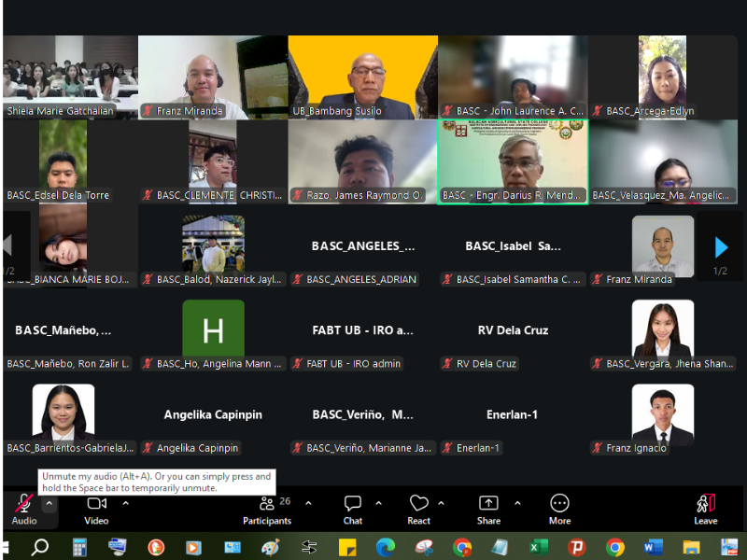Click the label 'BASC_Veriño, Marianne Ja...'
This screenshot has height=560, width=747.
[369, 448]
